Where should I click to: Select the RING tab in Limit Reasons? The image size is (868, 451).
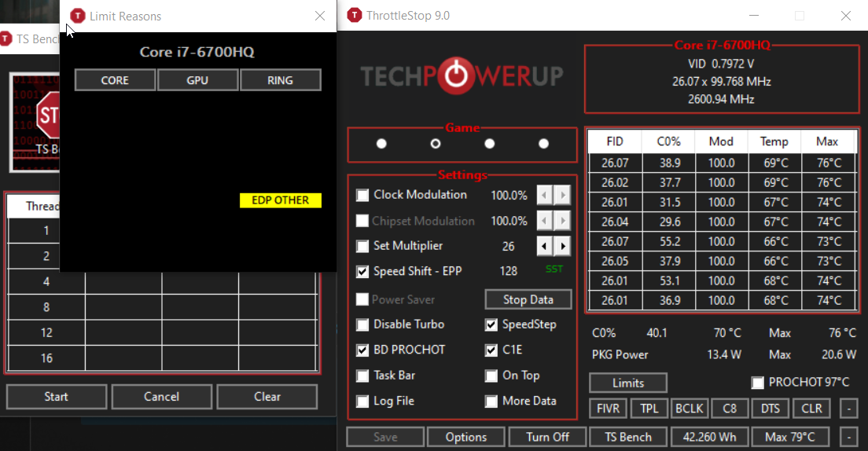[280, 80]
